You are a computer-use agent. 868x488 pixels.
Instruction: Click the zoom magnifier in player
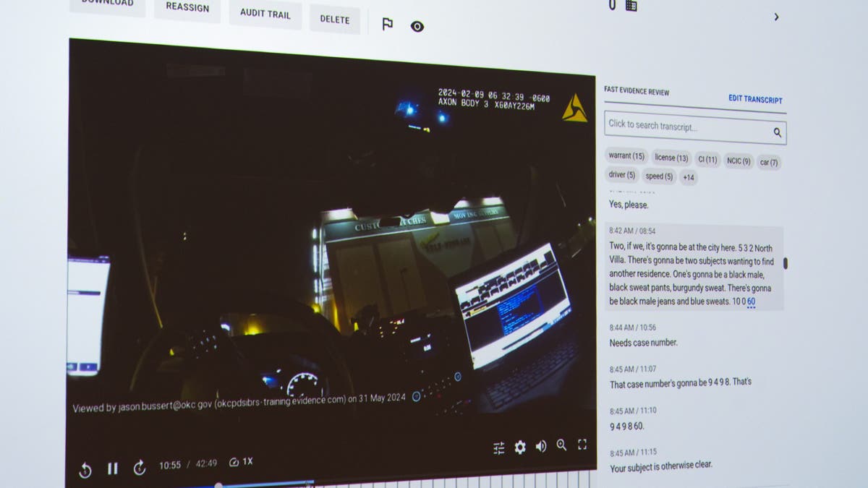coord(561,445)
